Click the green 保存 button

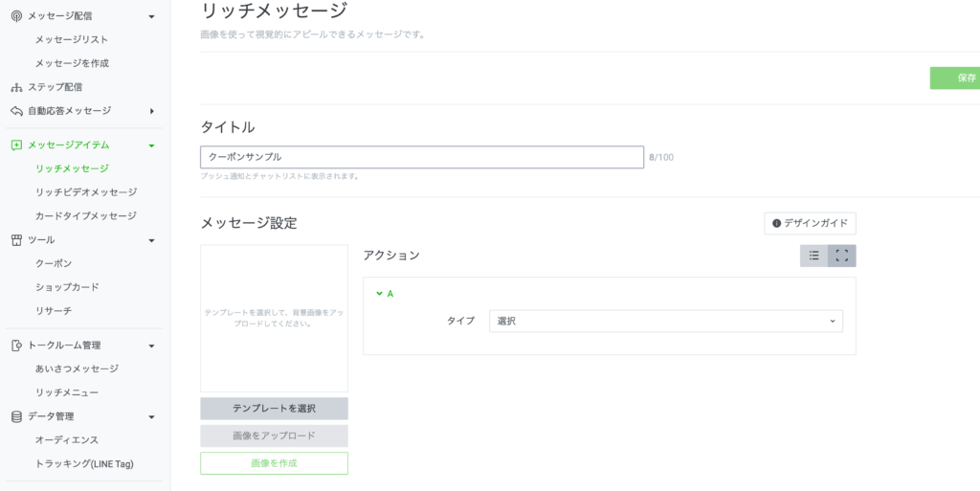[957, 78]
